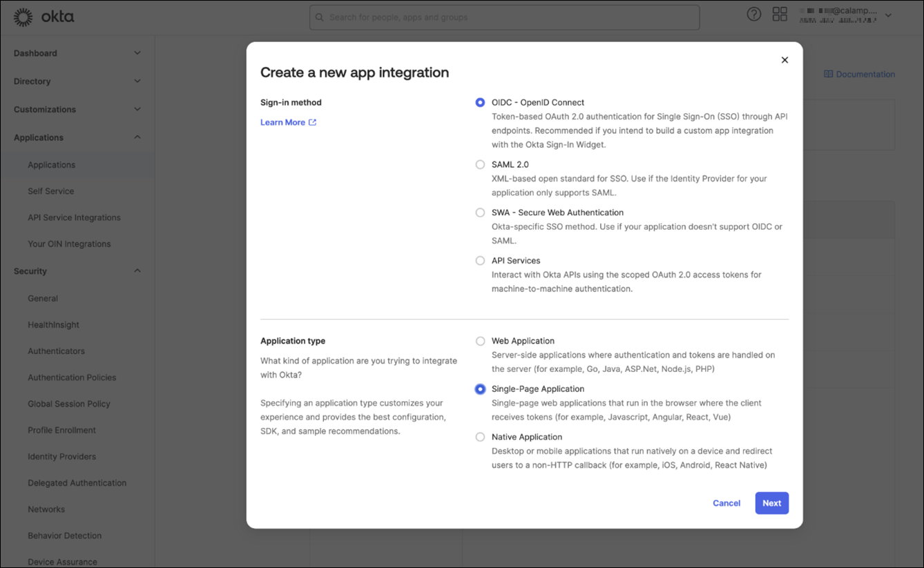This screenshot has width=924, height=568.
Task: Click the Create a new app integration heading
Action: pyautogui.click(x=354, y=72)
